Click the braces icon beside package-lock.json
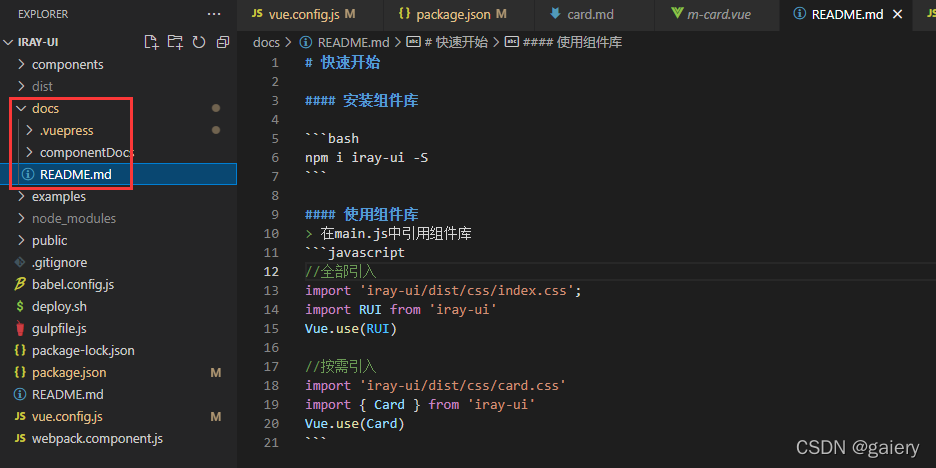The width and height of the screenshot is (936, 468). (x=20, y=350)
